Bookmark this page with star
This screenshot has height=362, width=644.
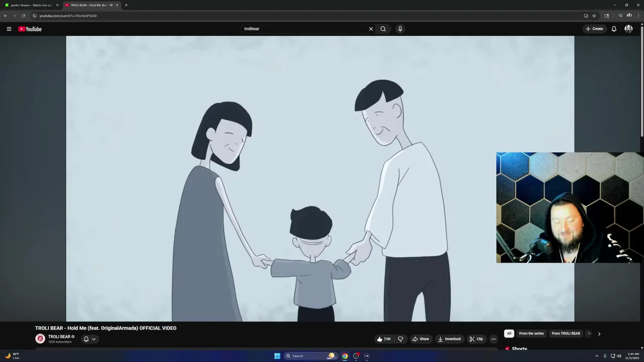click(x=594, y=16)
